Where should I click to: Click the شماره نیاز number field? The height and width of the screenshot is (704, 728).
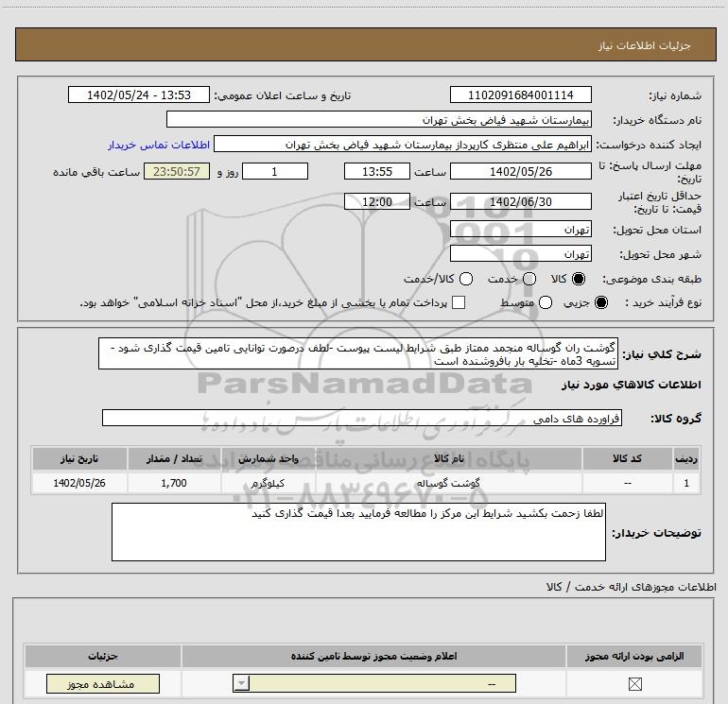(520, 94)
